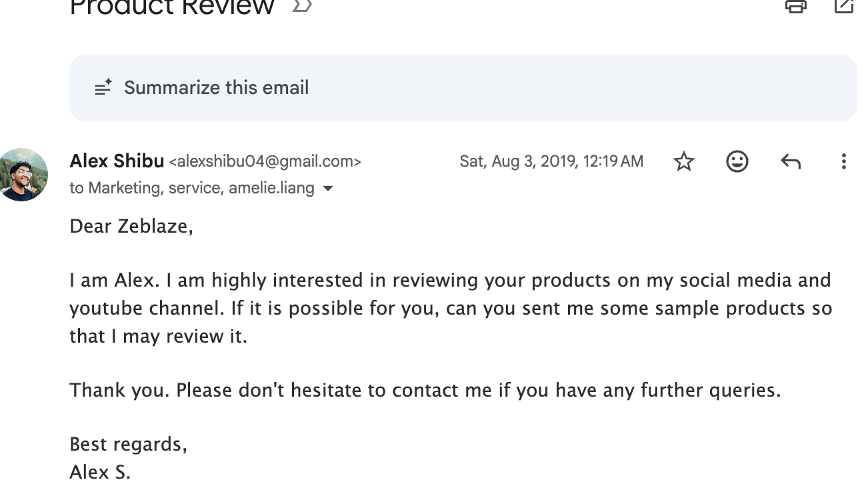Click the Sat, Aug 3, 2019 timestamp
868x488 pixels.
click(x=551, y=161)
